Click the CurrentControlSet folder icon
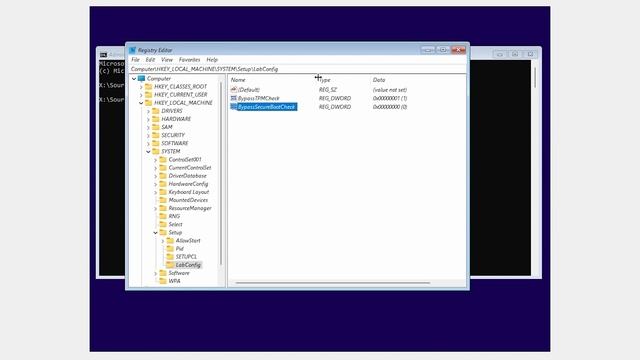 [x=163, y=168]
